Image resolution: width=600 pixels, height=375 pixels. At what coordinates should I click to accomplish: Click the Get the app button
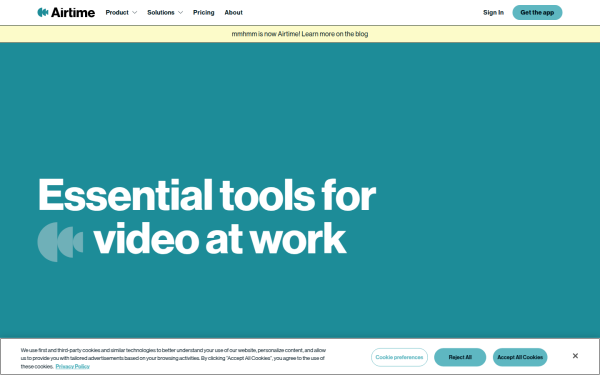537,12
